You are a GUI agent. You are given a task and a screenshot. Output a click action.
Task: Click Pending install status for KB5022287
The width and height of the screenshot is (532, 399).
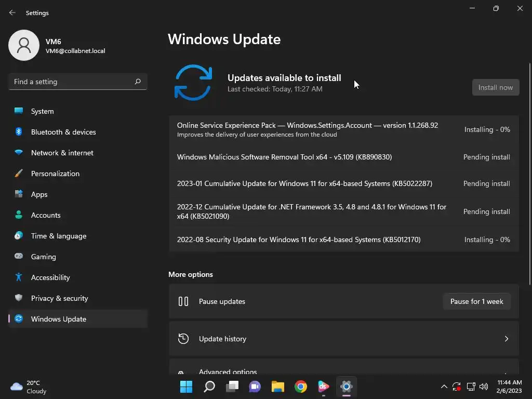coord(486,183)
